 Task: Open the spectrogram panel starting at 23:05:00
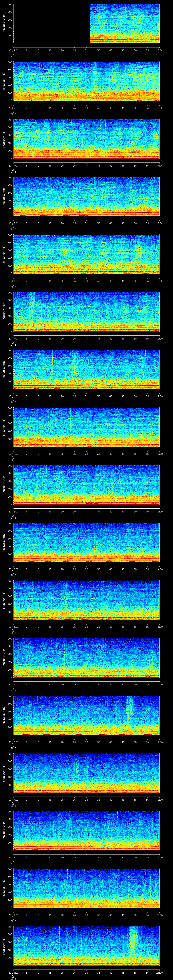click(86, 81)
